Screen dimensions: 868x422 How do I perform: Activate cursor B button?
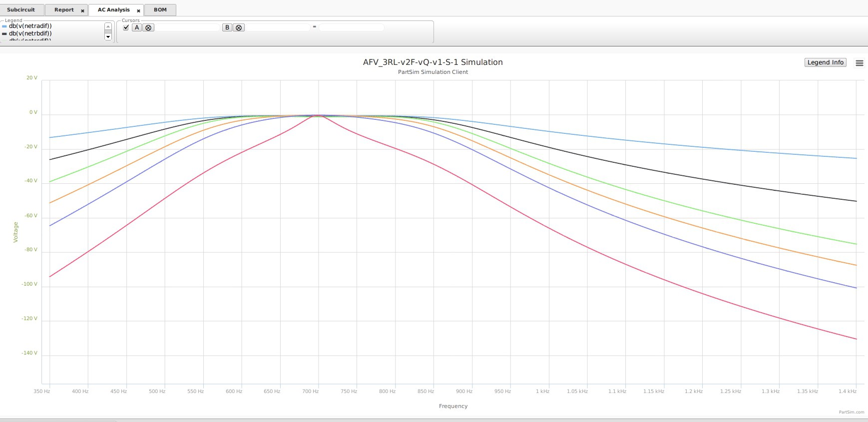point(227,27)
